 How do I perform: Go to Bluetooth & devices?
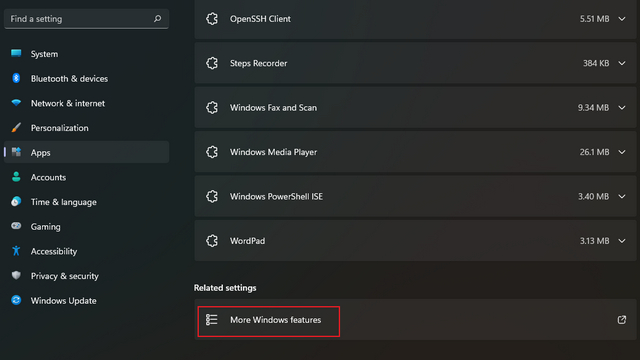click(x=86, y=78)
